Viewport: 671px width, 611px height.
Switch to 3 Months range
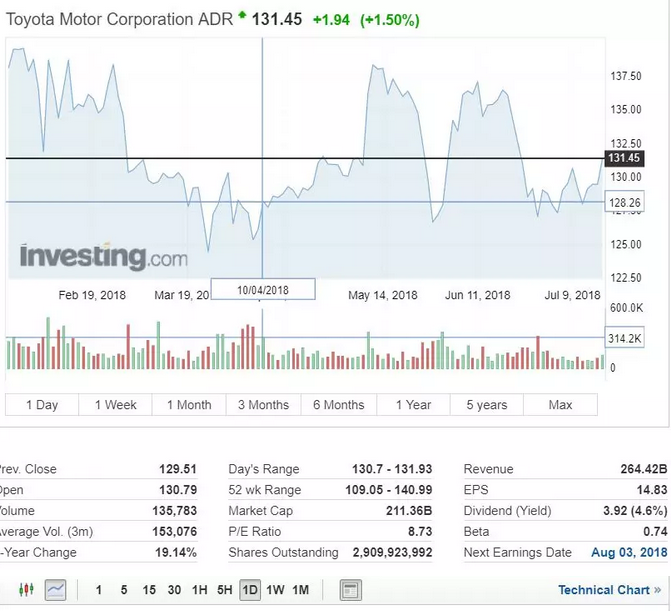pos(264,405)
